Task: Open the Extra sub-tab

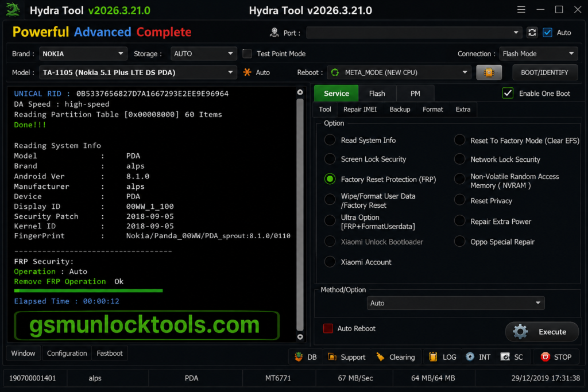Action: point(463,110)
